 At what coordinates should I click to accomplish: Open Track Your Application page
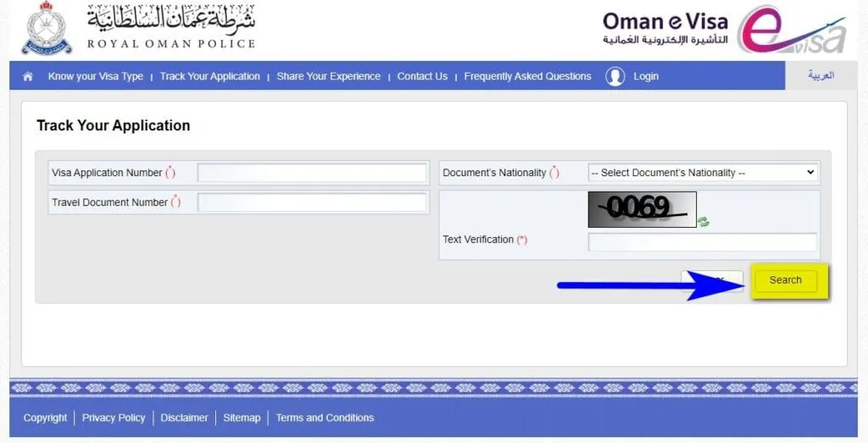click(210, 76)
